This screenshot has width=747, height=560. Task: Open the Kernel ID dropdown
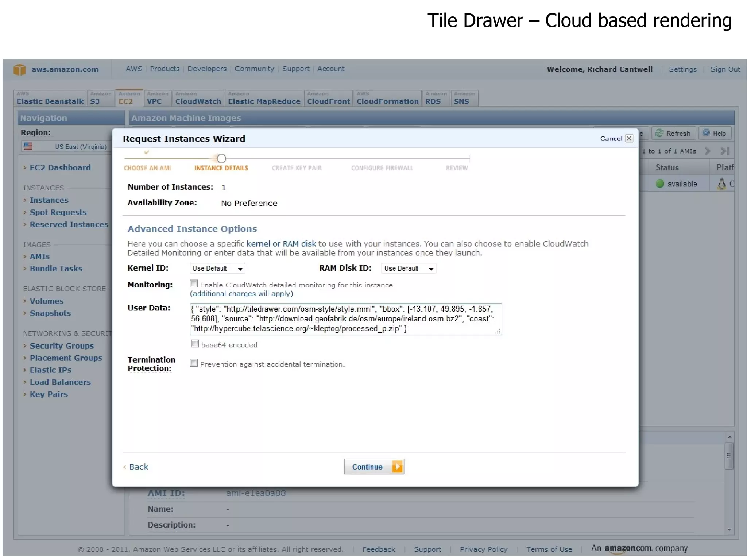point(217,269)
